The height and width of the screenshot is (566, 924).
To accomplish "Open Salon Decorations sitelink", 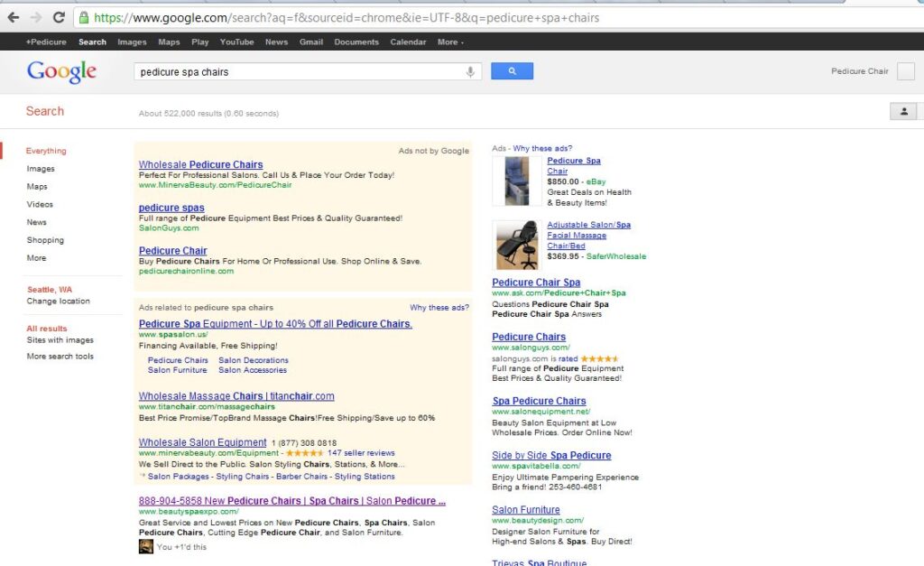I will pos(254,360).
